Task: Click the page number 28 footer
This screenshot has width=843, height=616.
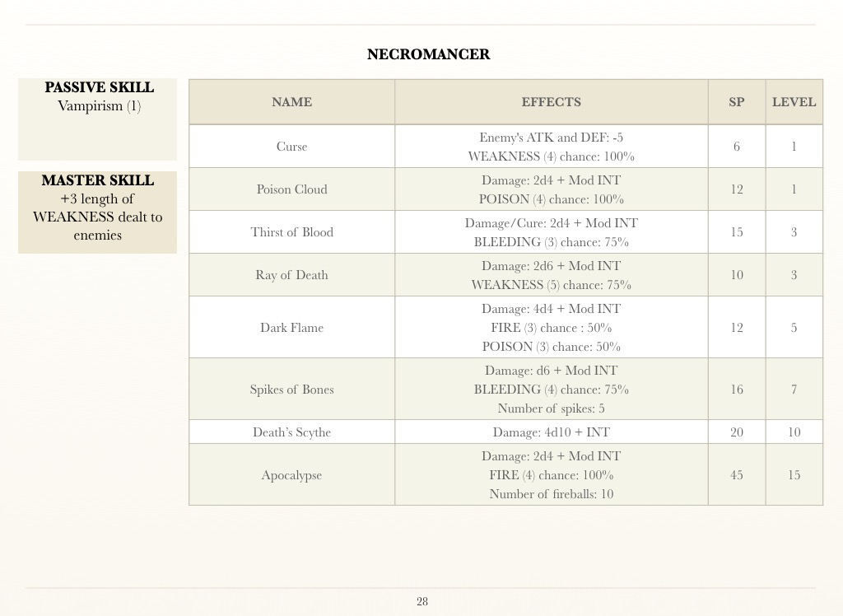Action: coord(422,602)
